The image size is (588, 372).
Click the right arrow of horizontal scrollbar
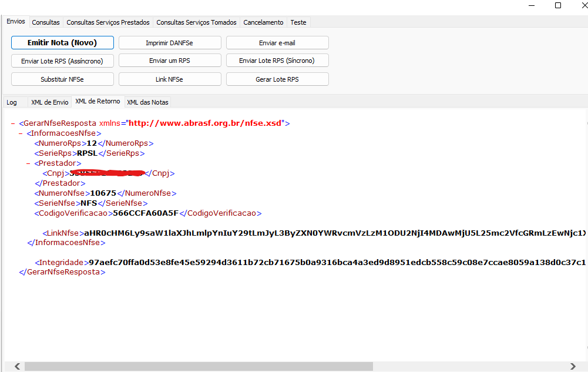tap(573, 366)
